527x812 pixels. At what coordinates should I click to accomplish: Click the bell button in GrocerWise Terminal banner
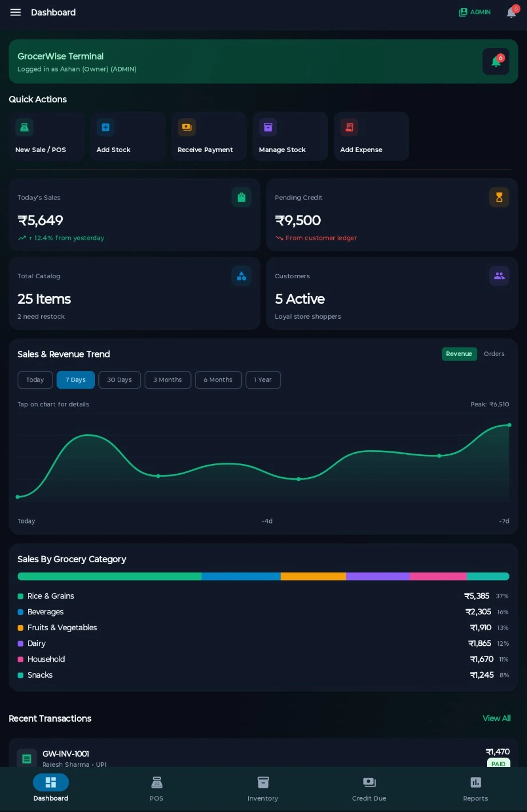click(x=496, y=62)
